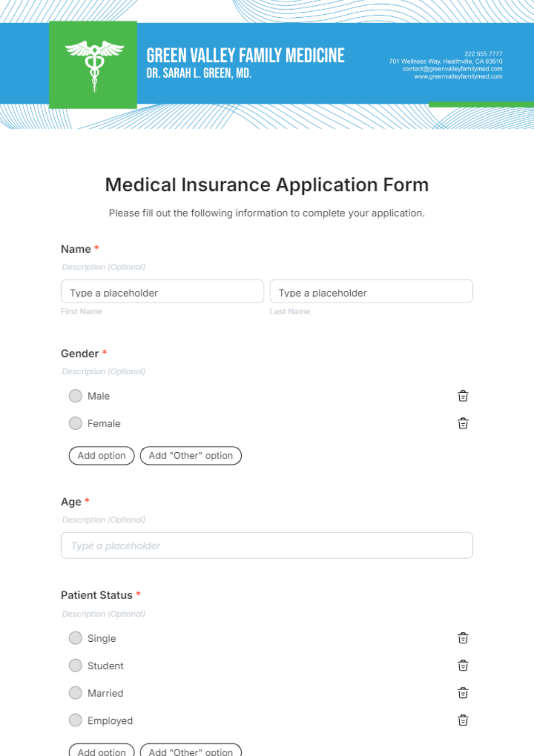Screen dimensions: 534x756
Task: Choose the Single radio option
Action: pos(76,638)
